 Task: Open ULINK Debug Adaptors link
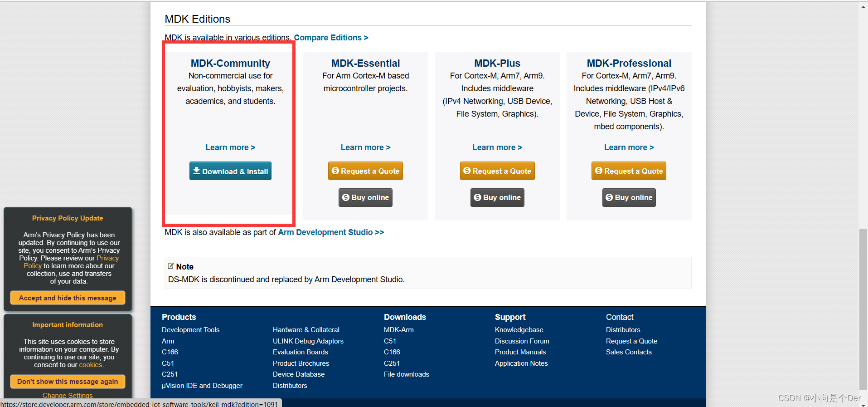pos(308,341)
